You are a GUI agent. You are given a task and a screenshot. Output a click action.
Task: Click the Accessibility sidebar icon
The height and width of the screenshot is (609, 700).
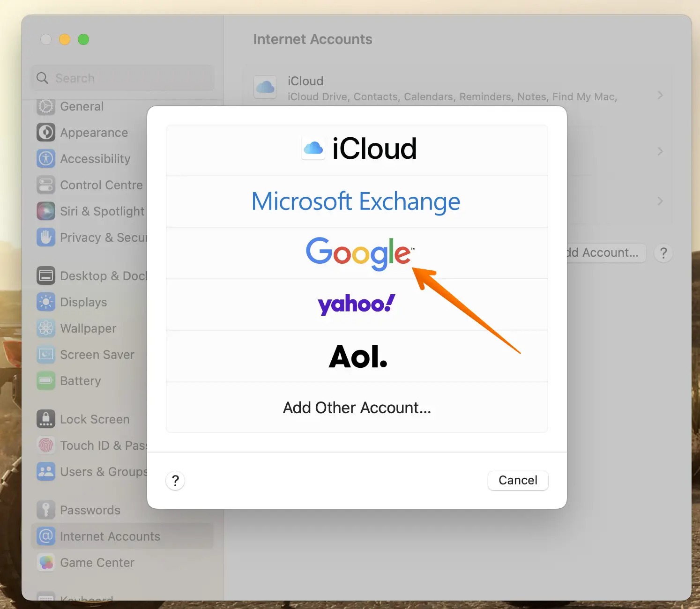coord(46,159)
